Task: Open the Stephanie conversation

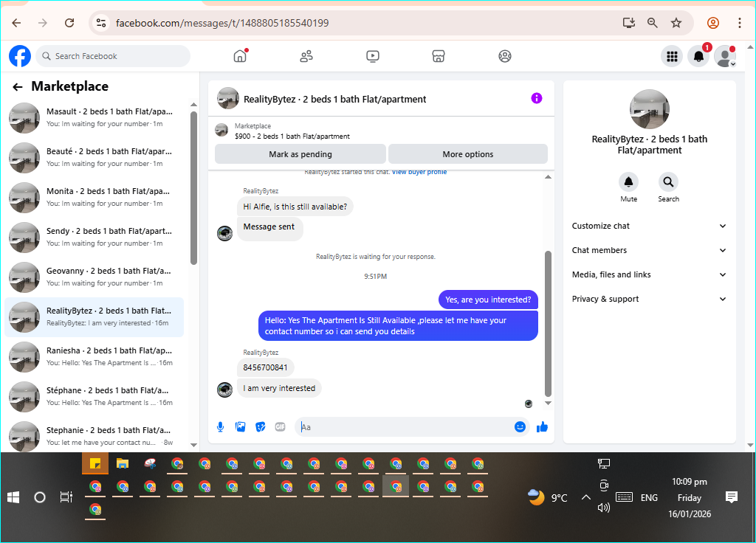Action: point(94,436)
